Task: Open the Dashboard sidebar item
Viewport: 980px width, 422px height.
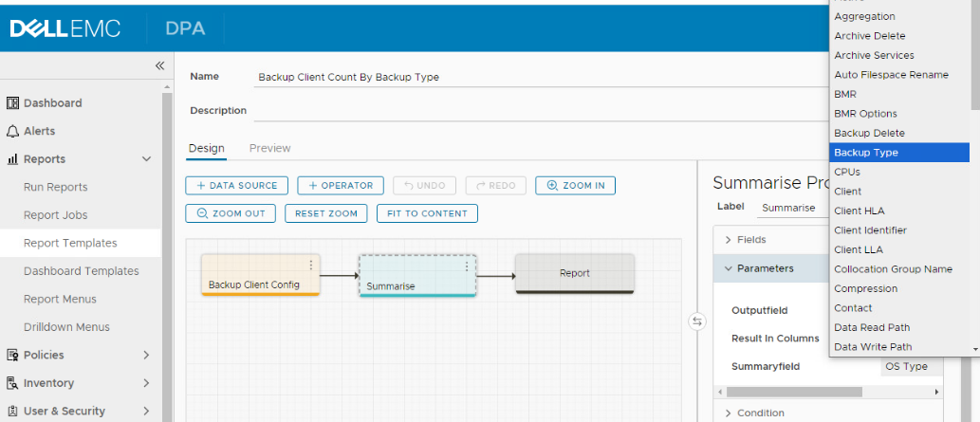Action: (52, 102)
